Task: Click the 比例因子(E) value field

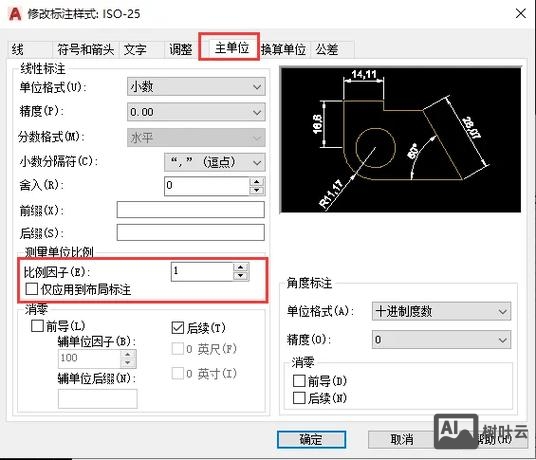Action: [x=202, y=272]
